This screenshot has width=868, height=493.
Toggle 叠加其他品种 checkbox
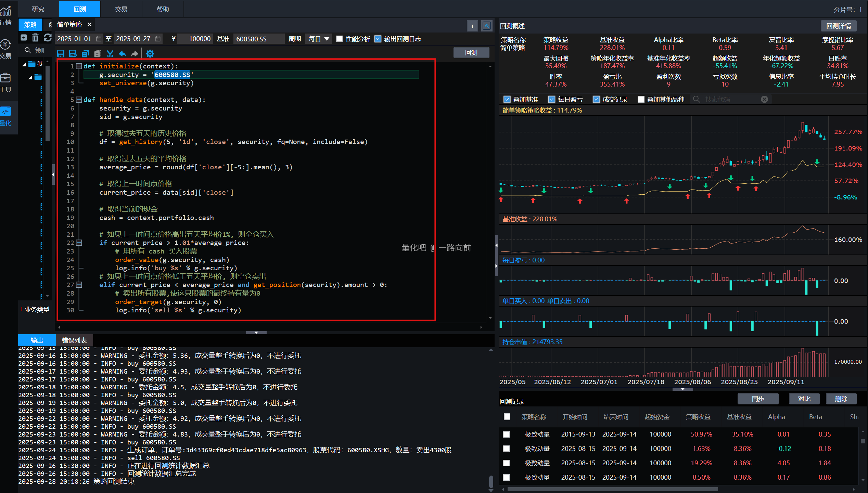tap(641, 99)
